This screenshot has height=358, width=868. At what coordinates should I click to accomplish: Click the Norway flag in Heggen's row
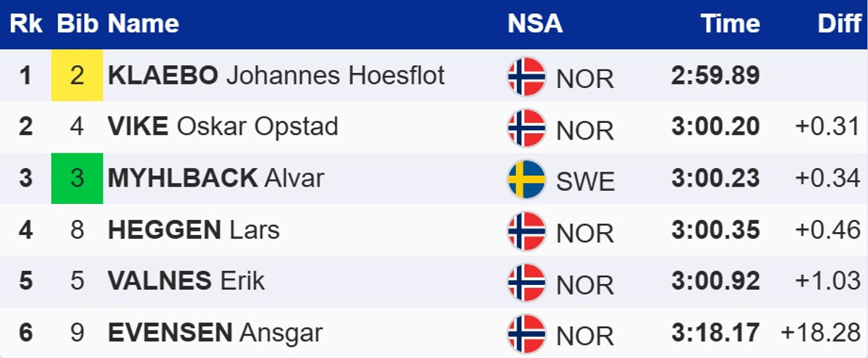pos(527,231)
